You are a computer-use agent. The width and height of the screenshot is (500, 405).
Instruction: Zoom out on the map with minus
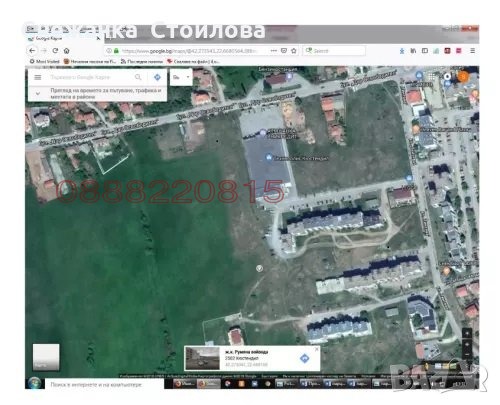click(467, 354)
